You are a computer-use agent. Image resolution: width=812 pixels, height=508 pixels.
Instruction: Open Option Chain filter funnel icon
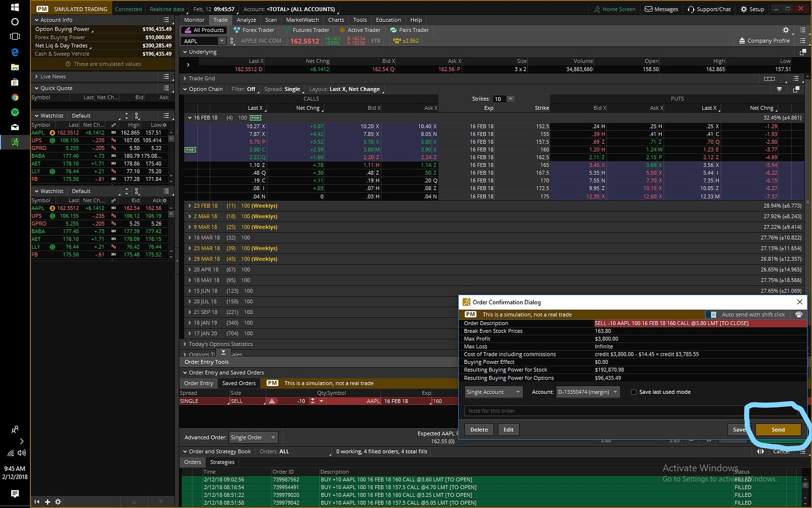(779, 89)
